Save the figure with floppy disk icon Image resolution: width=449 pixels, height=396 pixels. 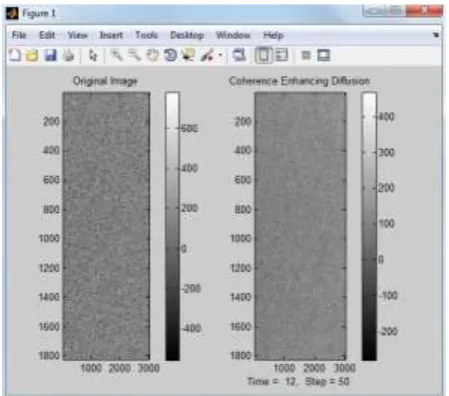click(50, 55)
